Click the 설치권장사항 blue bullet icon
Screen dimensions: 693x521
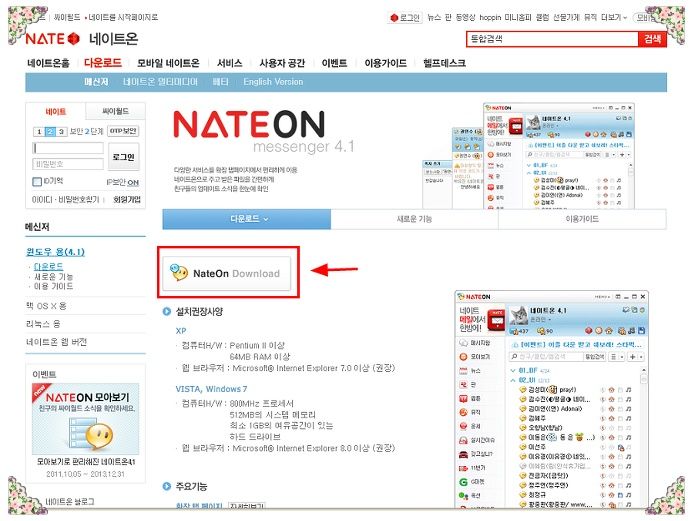pyautogui.click(x=167, y=312)
